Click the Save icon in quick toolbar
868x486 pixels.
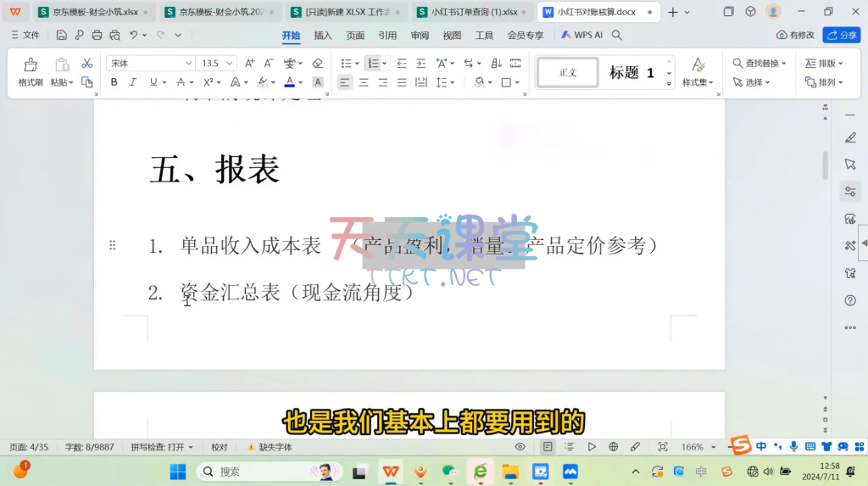point(62,36)
